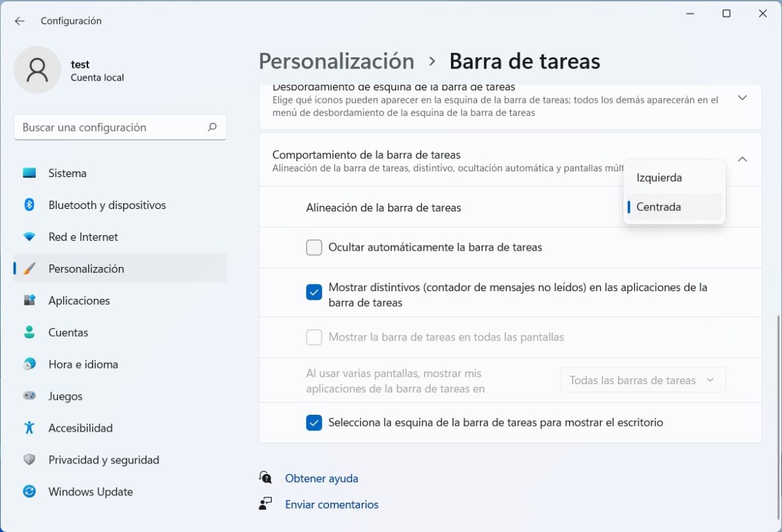Click the search magnifier icon
Screen dimensions: 782x532
click(x=212, y=128)
